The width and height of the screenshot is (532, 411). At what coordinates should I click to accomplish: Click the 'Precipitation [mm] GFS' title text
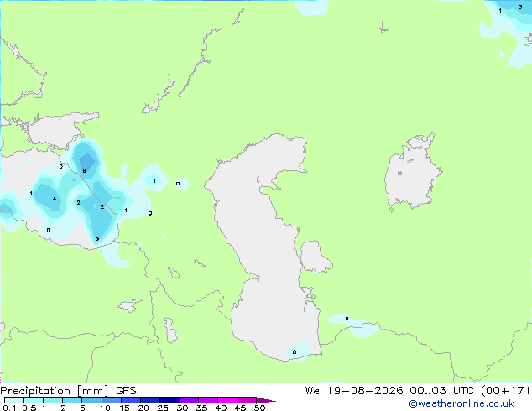coord(68,391)
